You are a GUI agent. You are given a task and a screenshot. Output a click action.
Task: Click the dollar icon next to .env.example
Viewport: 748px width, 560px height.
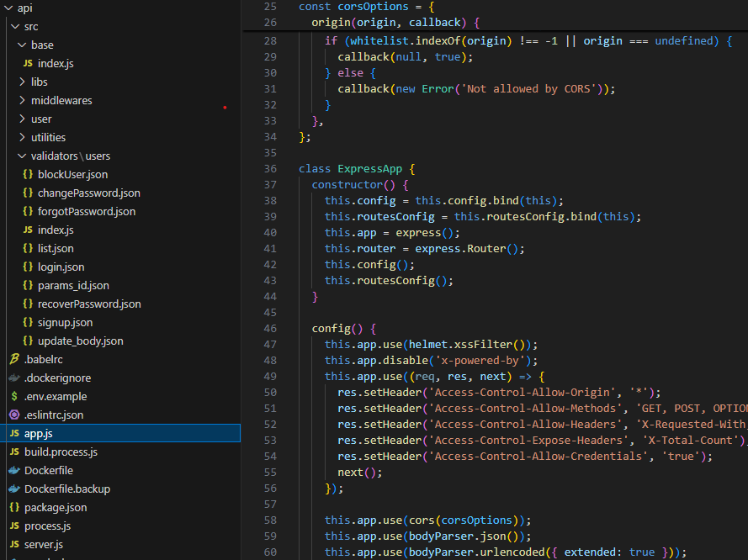click(x=14, y=397)
